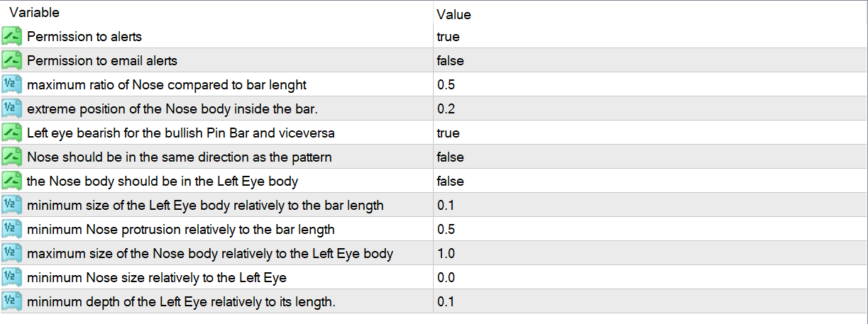Click the boolean icon beside Permission to alerts

tap(13, 36)
